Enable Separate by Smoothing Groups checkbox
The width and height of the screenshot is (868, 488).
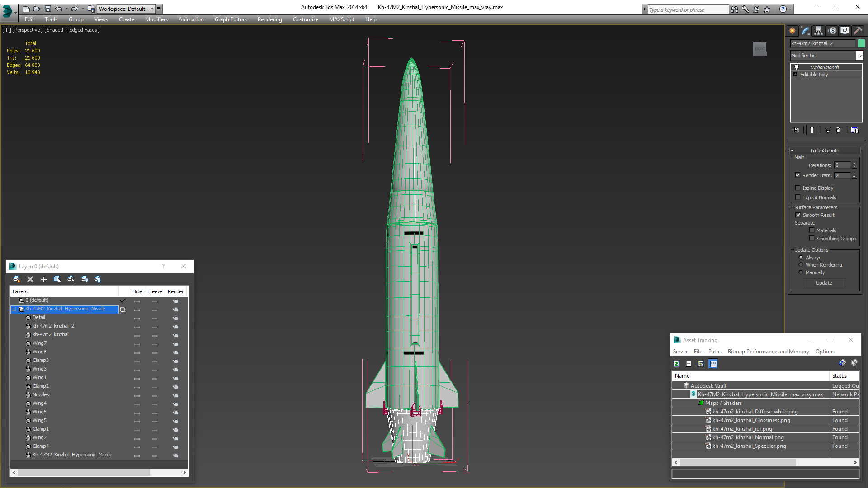(x=811, y=239)
